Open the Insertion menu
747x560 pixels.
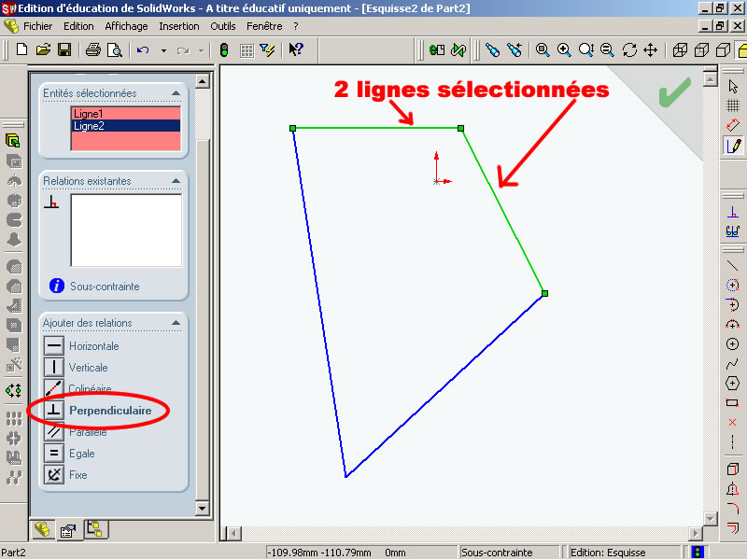point(179,26)
